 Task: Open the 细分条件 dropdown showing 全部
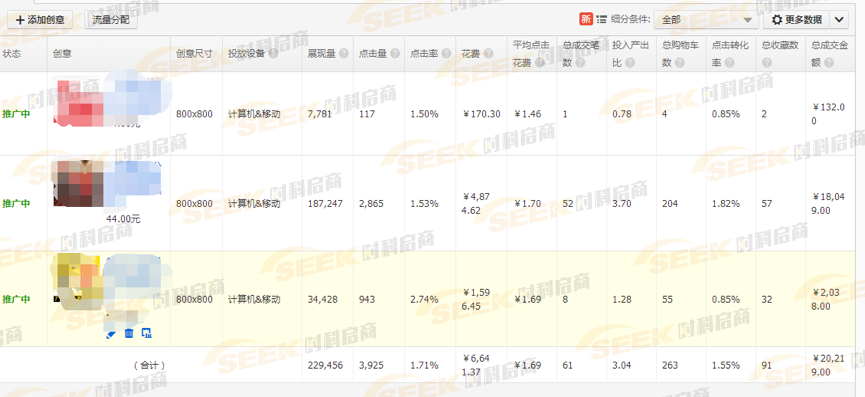pos(706,20)
